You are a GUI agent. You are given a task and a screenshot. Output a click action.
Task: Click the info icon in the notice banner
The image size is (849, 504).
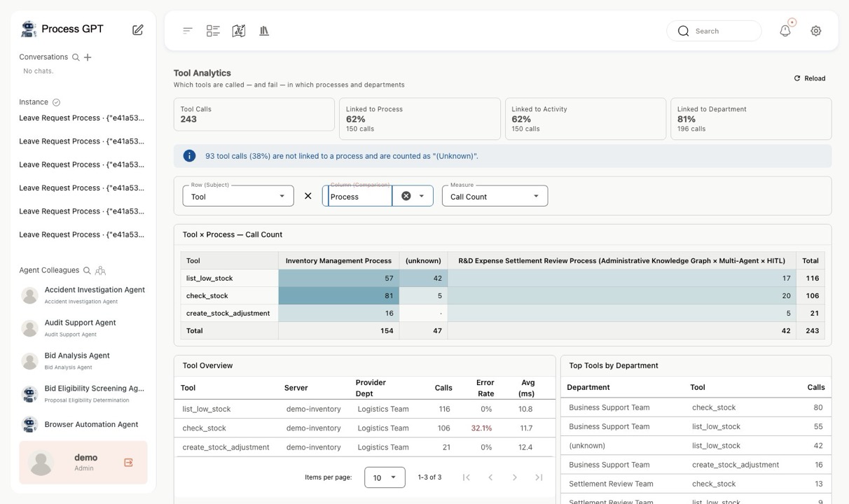[x=189, y=156]
